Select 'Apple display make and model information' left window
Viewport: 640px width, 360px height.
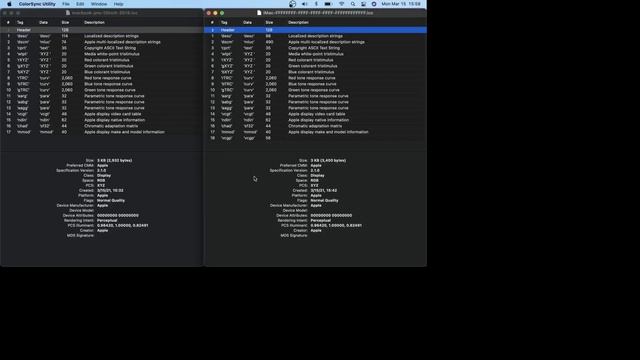101,132
